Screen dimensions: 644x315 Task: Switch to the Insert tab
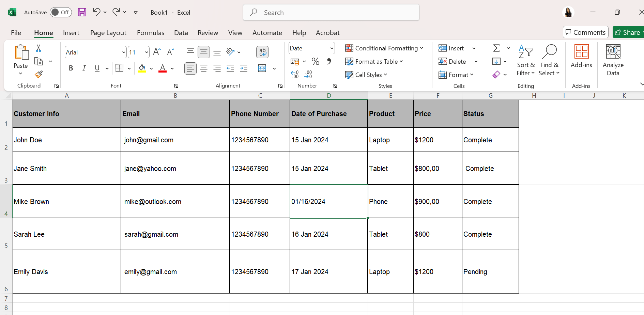(x=71, y=33)
